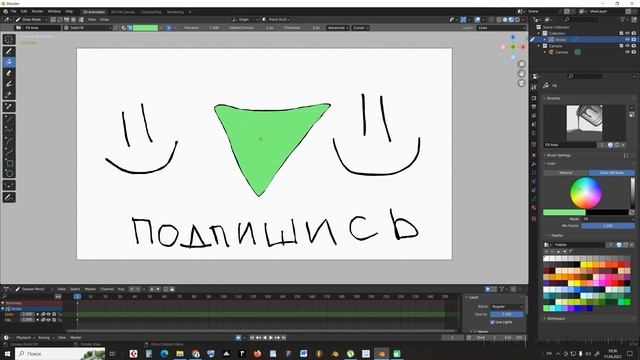Switch to the Compositing workspace tab
Image resolution: width=640 pixels, height=360 pixels.
click(151, 12)
